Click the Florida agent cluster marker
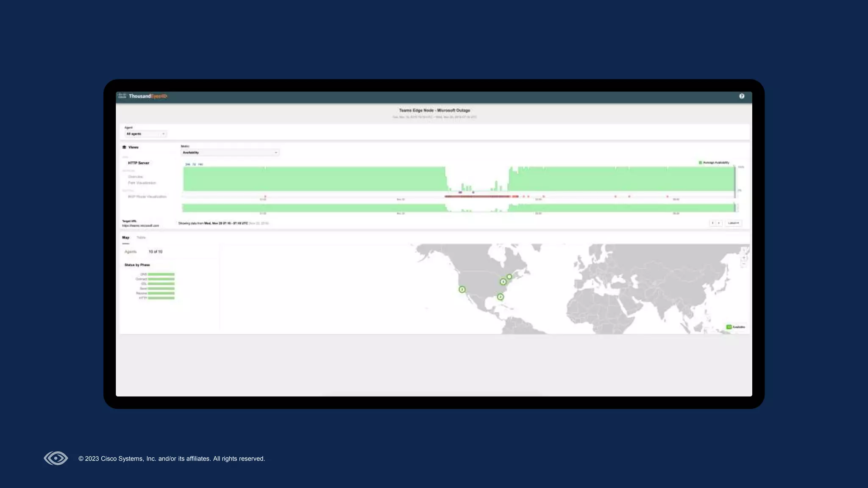The height and width of the screenshot is (488, 868). (500, 297)
